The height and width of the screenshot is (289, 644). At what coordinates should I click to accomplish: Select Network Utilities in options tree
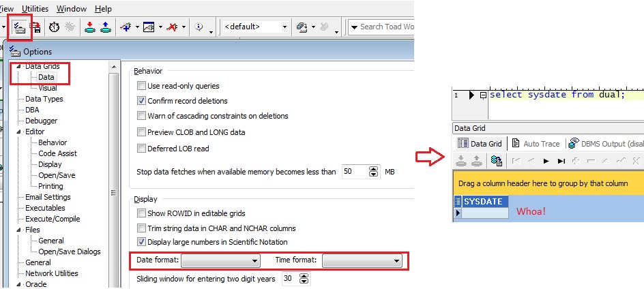coord(52,273)
